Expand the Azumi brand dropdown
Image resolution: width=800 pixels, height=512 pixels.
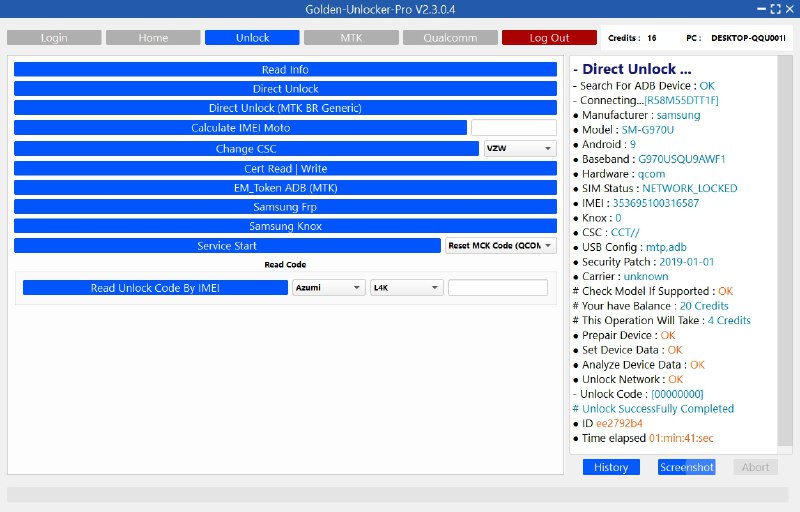point(329,288)
